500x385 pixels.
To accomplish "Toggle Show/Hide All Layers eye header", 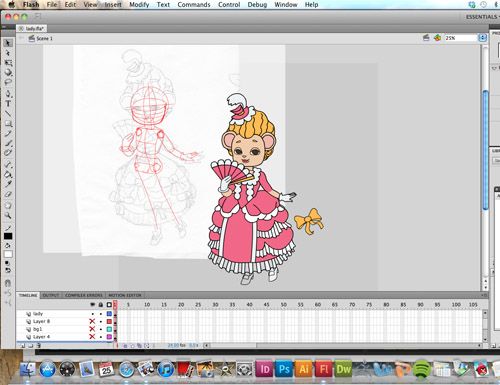I will (93, 305).
